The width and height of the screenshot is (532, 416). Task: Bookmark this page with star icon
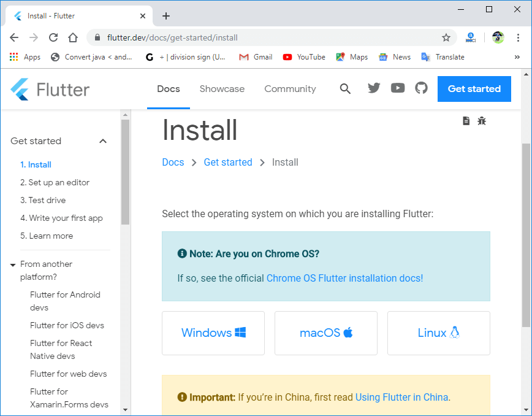tap(446, 37)
